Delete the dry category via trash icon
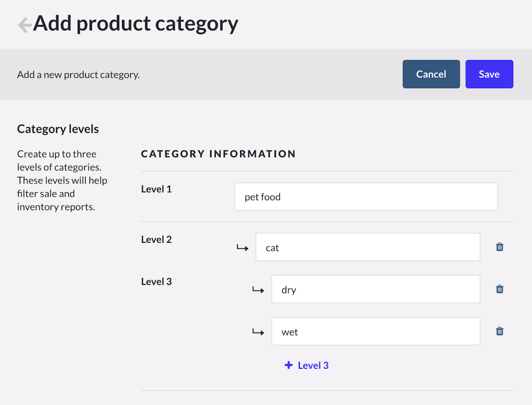 pyautogui.click(x=499, y=289)
